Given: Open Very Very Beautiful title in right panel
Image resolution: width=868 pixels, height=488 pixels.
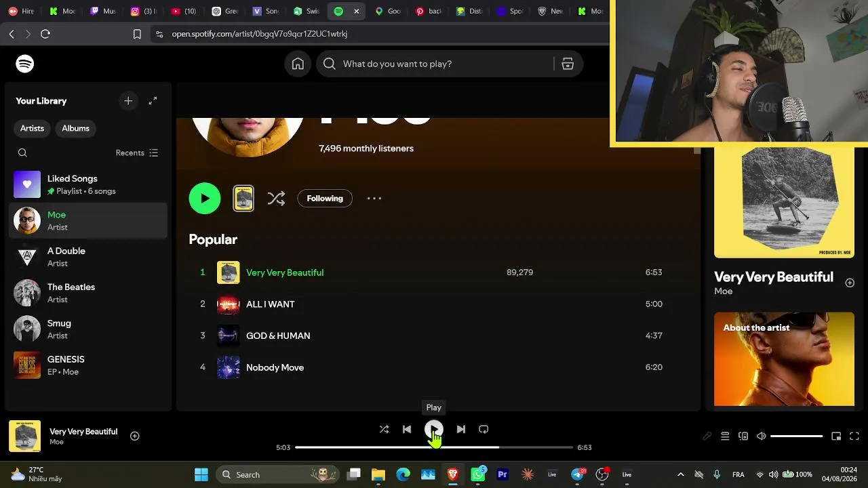Looking at the screenshot, I should click(774, 277).
